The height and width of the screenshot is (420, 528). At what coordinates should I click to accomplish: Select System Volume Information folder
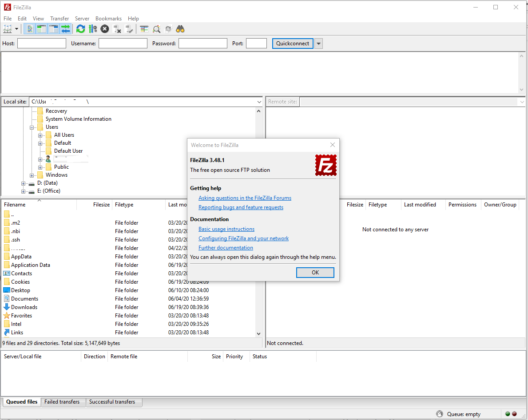click(79, 119)
